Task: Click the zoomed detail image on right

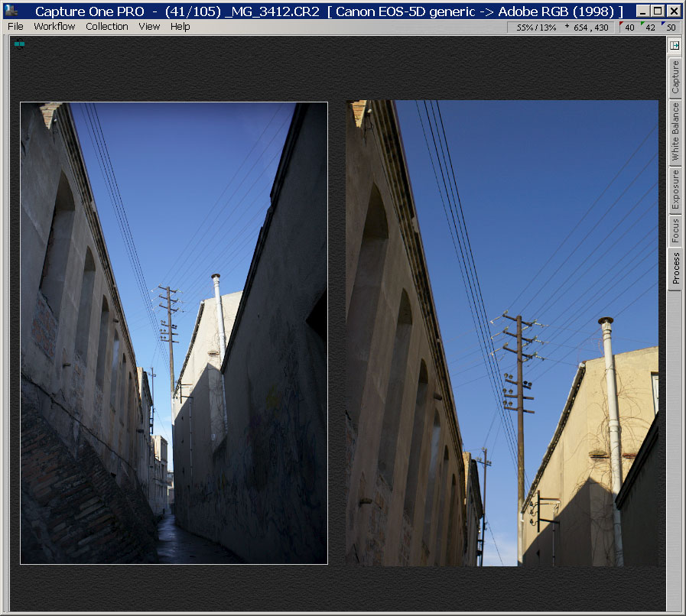Action: tap(502, 333)
